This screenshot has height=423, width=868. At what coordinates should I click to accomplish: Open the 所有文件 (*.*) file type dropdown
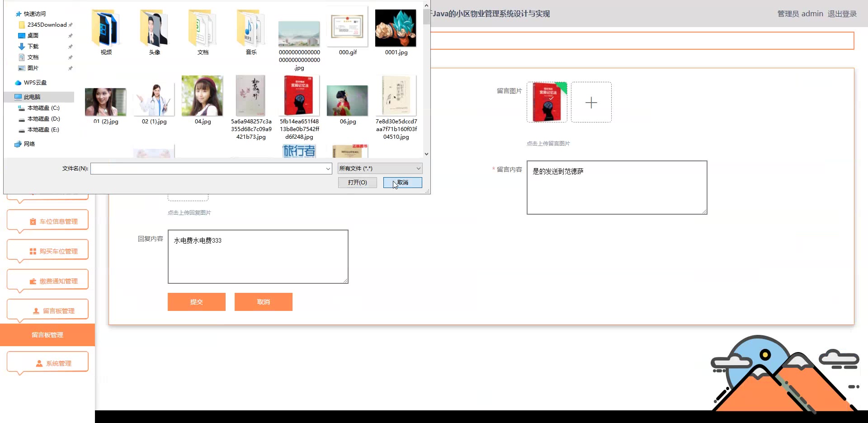380,169
